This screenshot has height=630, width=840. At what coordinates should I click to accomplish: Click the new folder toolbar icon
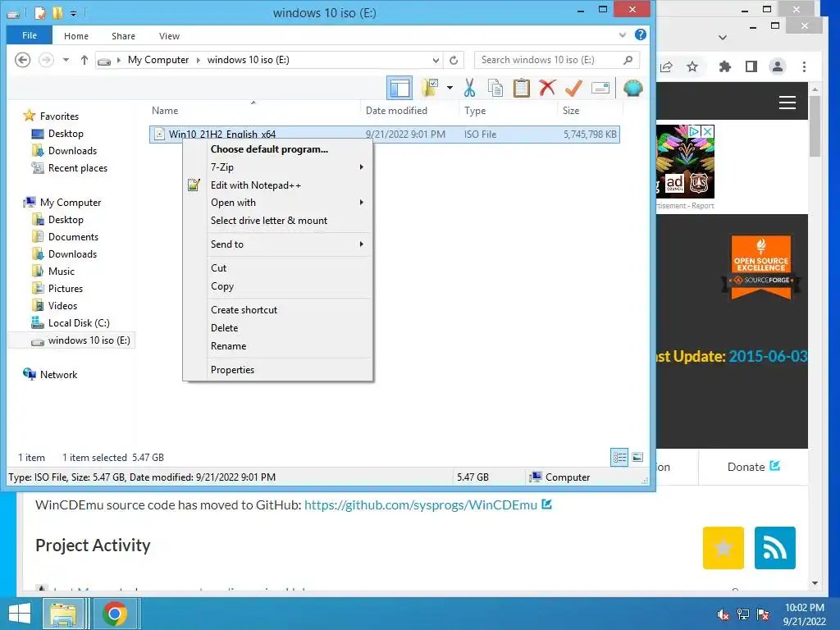(x=430, y=87)
